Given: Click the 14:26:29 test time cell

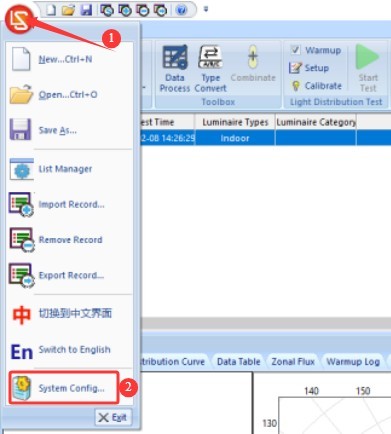Looking at the screenshot, I should [x=168, y=138].
